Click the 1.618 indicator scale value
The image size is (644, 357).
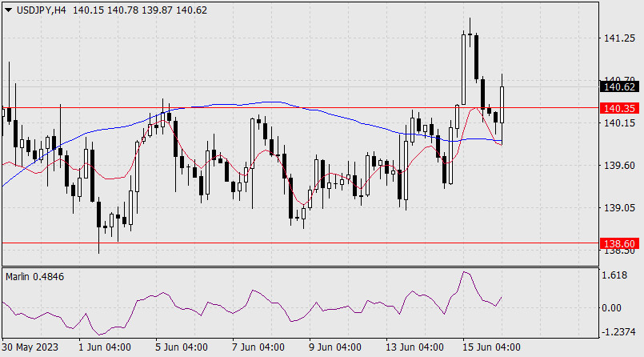tap(616, 275)
